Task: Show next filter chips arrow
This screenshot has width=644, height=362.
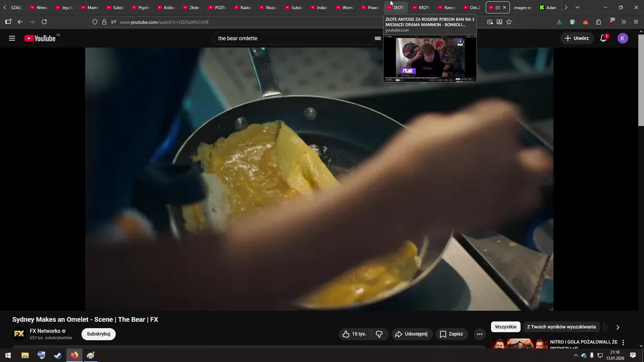Action: (618, 327)
